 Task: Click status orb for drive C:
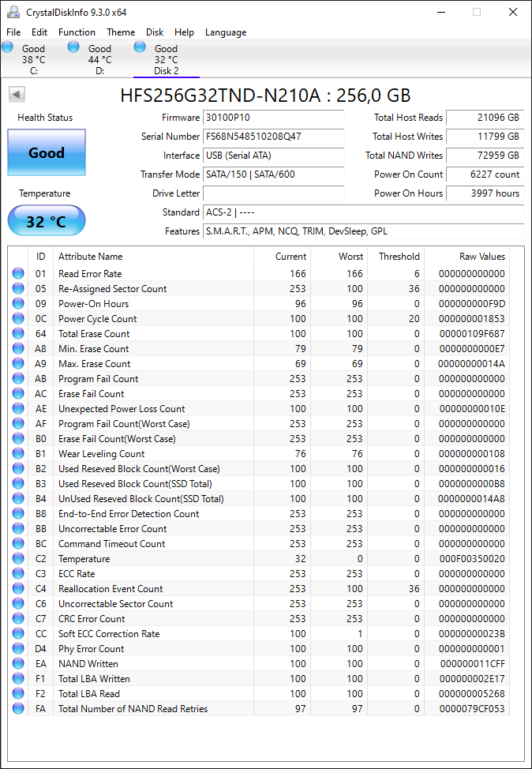[x=7, y=47]
